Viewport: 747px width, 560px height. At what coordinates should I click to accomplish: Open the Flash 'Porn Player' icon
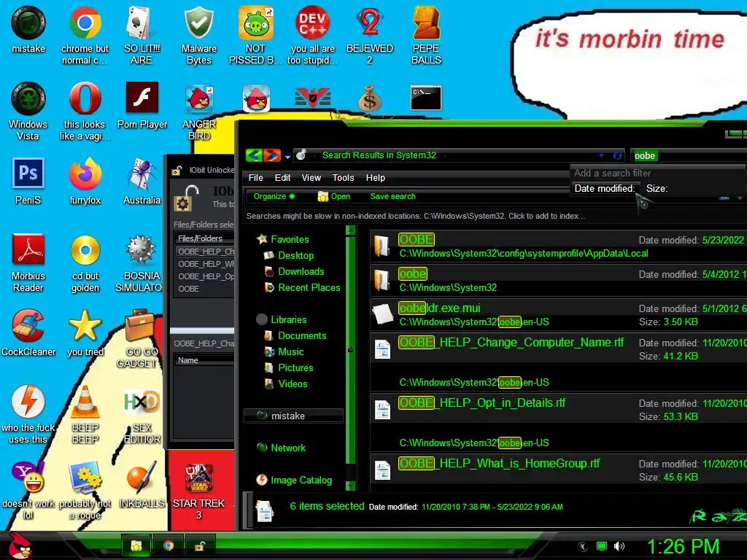142,106
